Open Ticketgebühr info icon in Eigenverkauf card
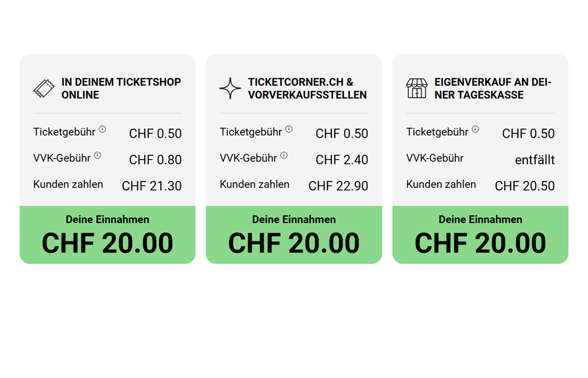Viewport: 588px width, 378px height. pos(475,129)
